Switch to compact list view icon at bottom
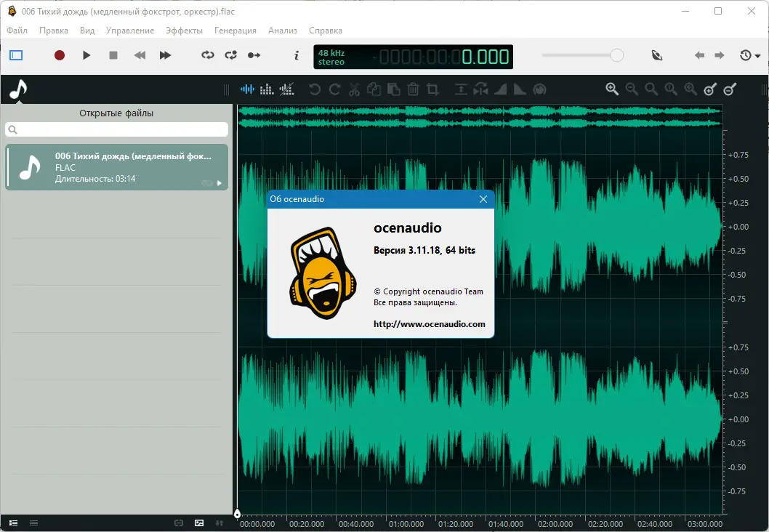Viewport: 769px width, 532px height. (x=34, y=523)
